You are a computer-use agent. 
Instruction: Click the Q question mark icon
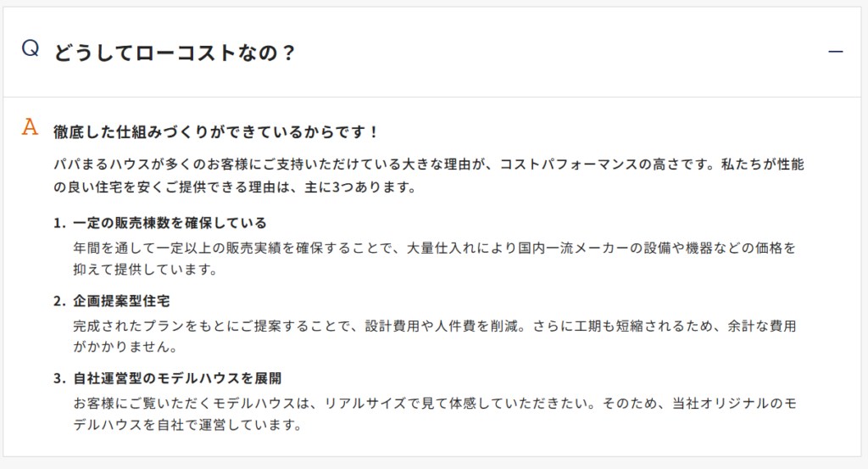31,48
